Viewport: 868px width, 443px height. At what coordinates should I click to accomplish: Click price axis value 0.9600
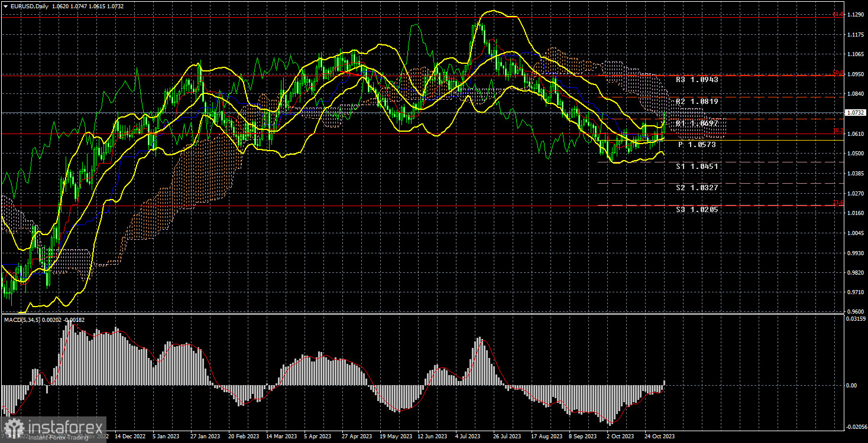(x=855, y=312)
